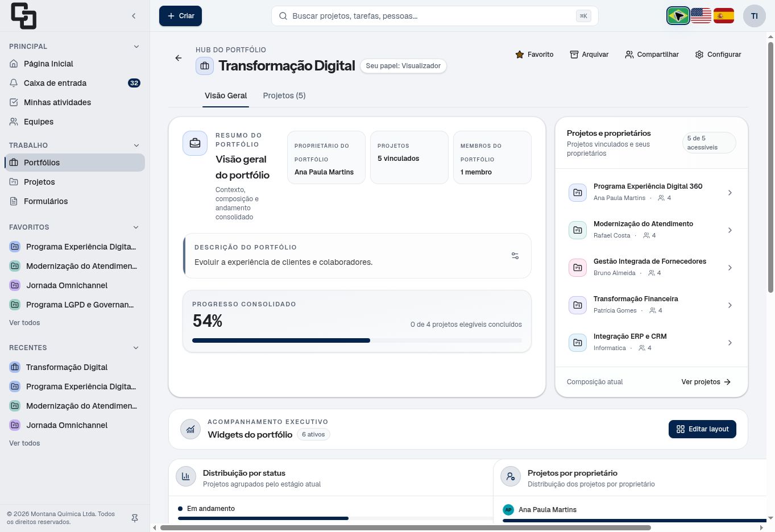Switch language to Spanish flag
The width and height of the screenshot is (775, 532).
(724, 16)
